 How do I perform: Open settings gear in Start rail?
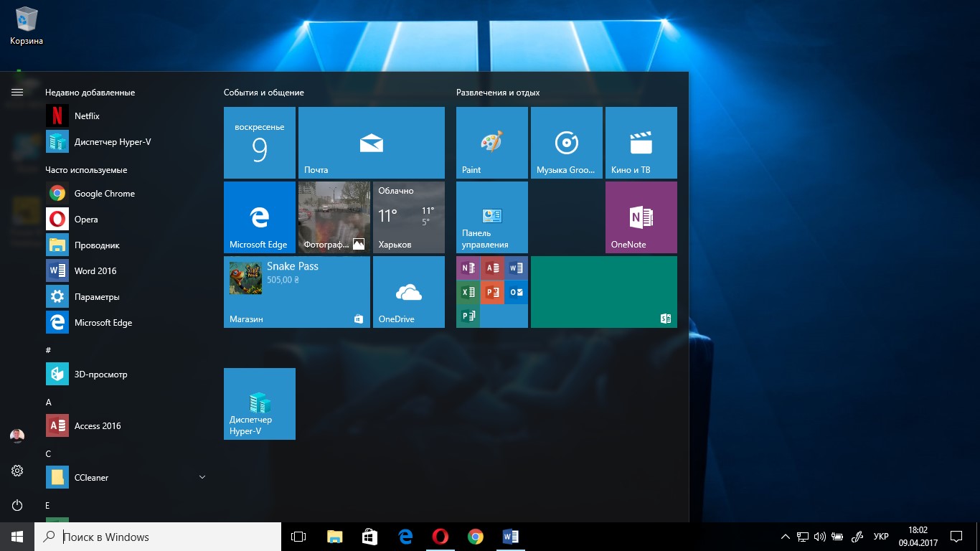tap(17, 471)
